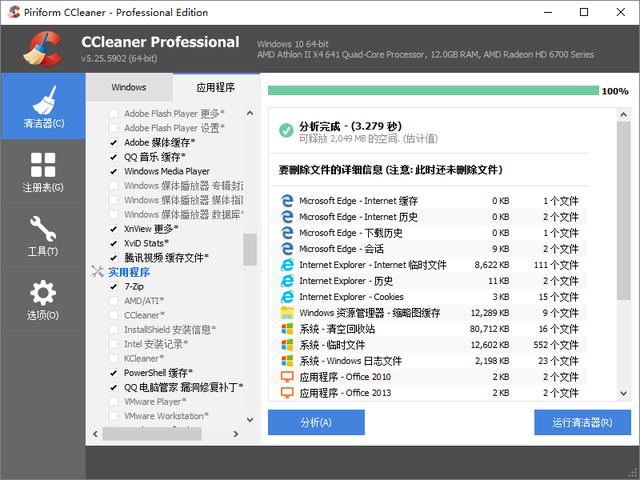Toggle XnView 更多 checkbox
This screenshot has height=480, width=640.
(113, 229)
